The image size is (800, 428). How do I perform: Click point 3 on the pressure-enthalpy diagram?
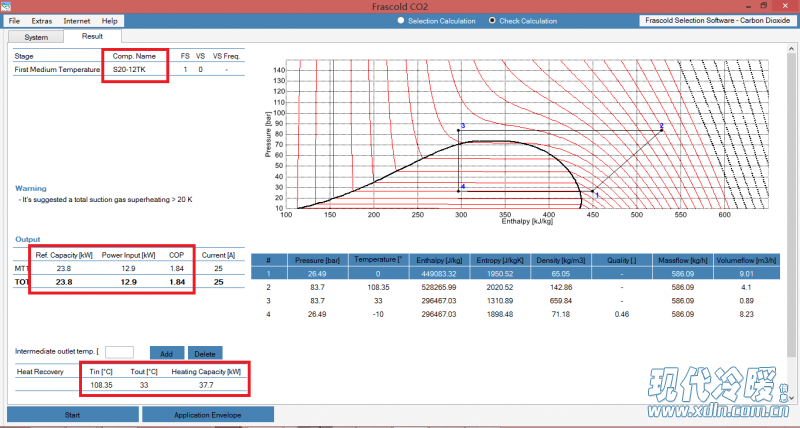(459, 130)
